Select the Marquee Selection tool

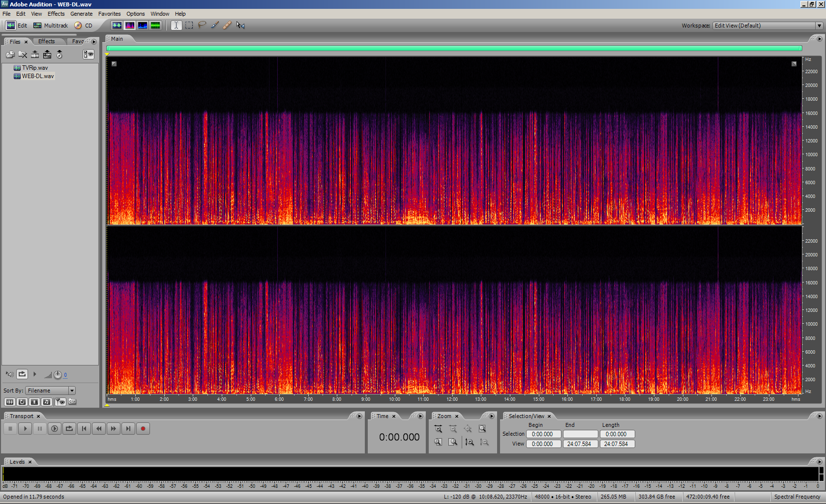pos(189,26)
